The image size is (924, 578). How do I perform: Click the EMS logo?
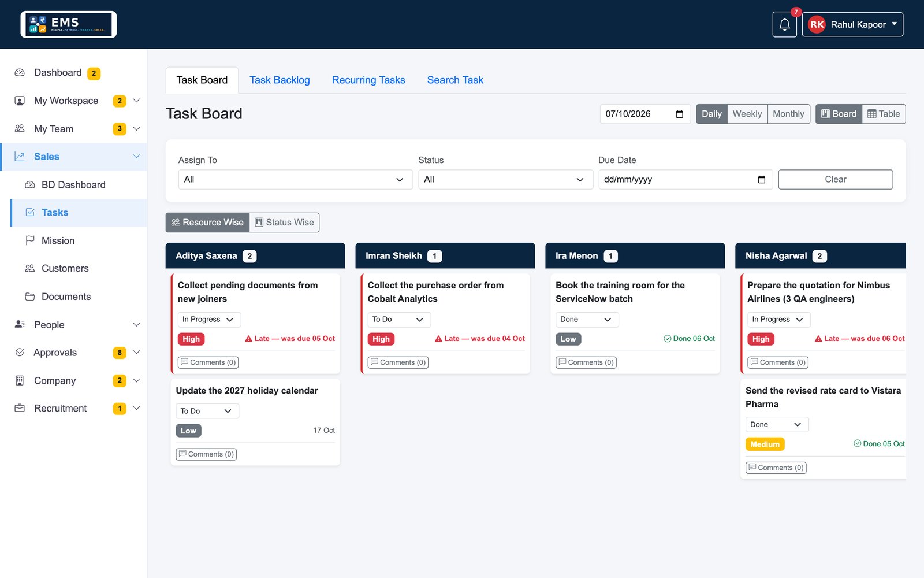tap(69, 24)
